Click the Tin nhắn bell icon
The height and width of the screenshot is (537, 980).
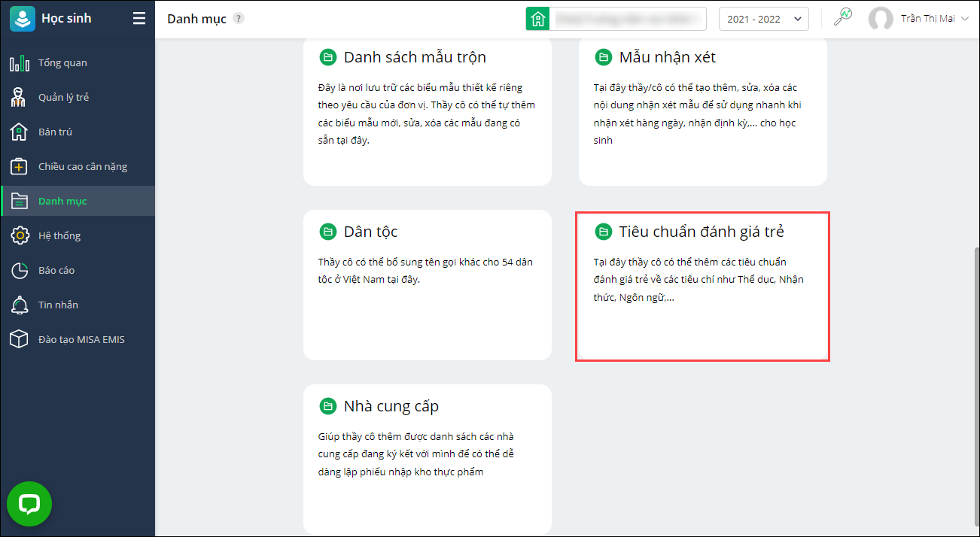pyautogui.click(x=20, y=305)
